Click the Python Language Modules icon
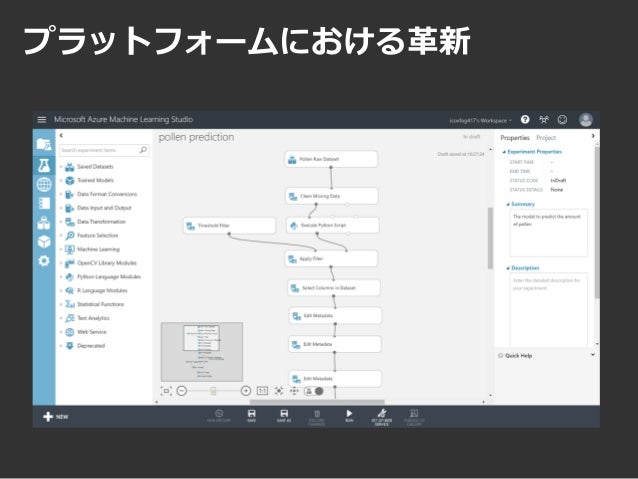 (x=70, y=277)
